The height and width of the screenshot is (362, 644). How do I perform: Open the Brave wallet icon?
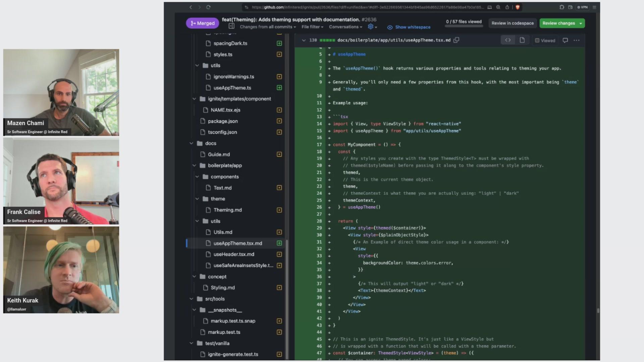571,7
